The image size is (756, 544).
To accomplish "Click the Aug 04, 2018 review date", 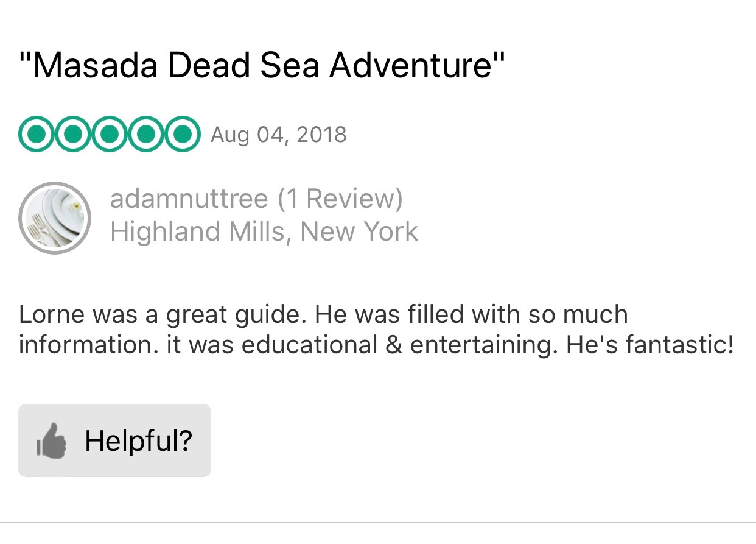I will pyautogui.click(x=278, y=134).
